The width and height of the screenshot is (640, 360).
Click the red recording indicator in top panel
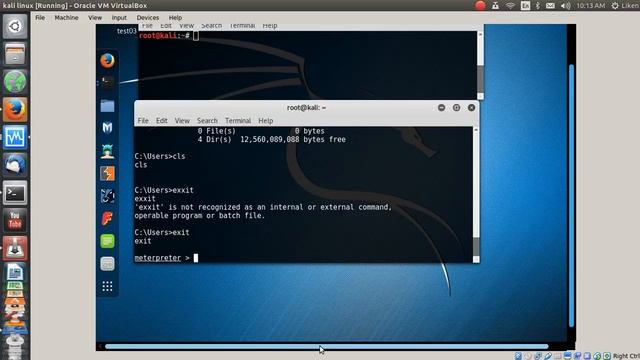pyautogui.click(x=480, y=5)
